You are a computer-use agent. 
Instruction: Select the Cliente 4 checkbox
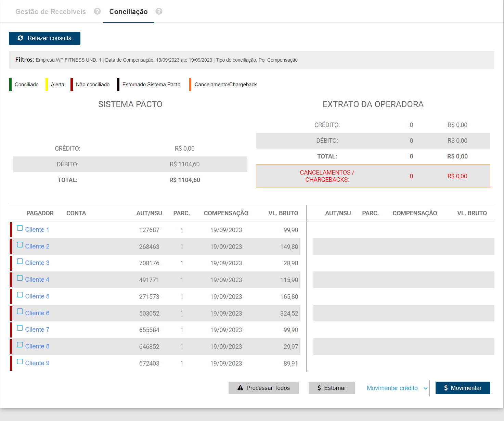coord(20,278)
